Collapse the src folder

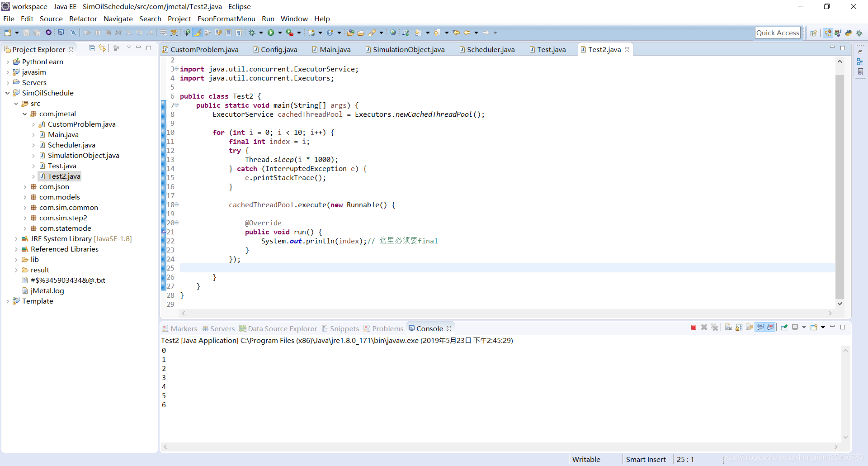(x=16, y=104)
